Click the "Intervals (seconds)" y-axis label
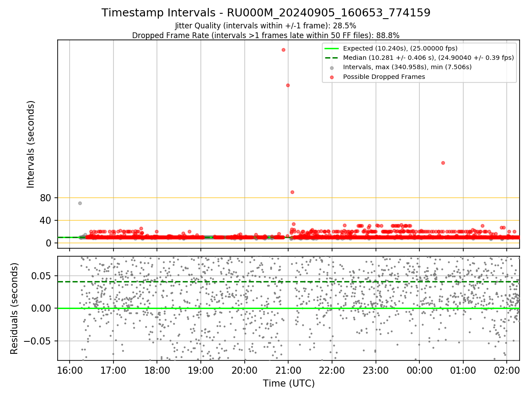532x399 pixels. click(x=31, y=144)
